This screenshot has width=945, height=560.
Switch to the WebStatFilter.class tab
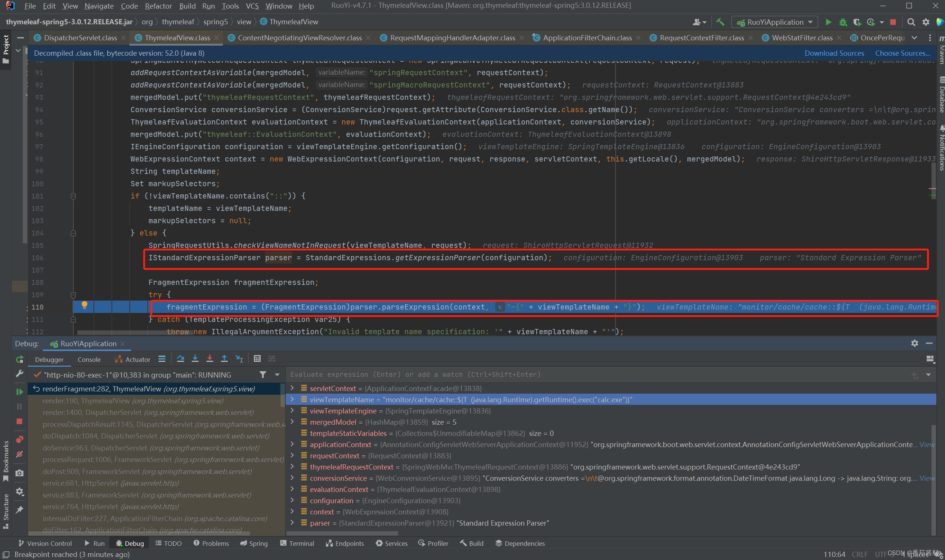(802, 38)
